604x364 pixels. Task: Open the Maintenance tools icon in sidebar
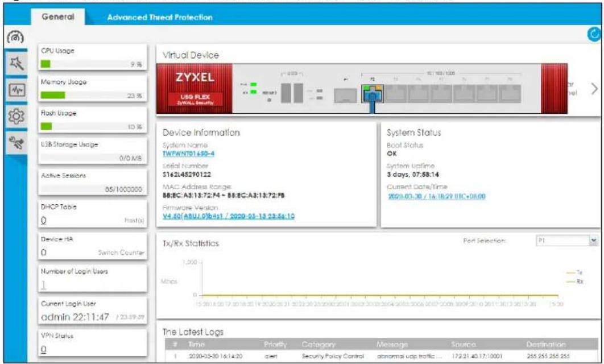16,143
